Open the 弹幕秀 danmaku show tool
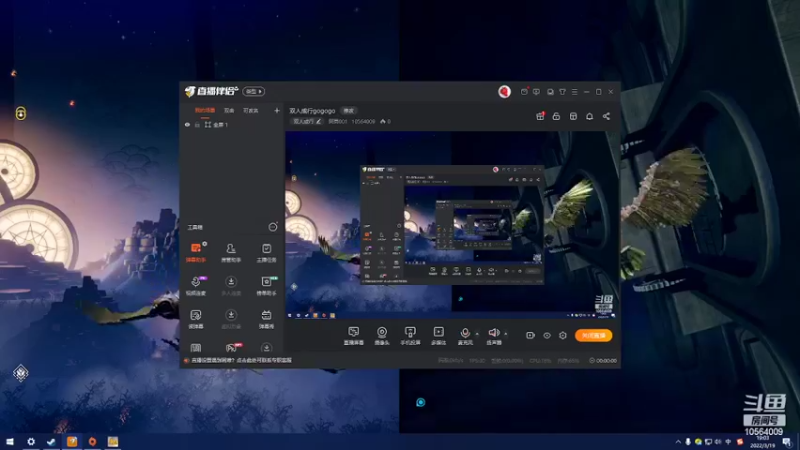The image size is (800, 450). click(x=266, y=319)
